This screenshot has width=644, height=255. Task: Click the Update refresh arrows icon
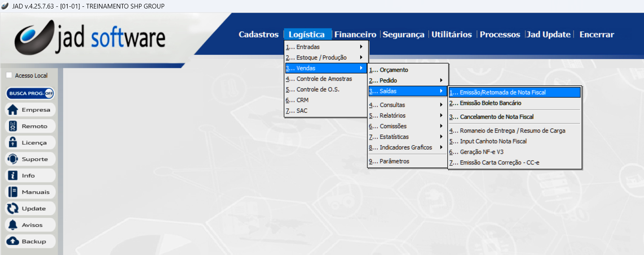pyautogui.click(x=13, y=209)
